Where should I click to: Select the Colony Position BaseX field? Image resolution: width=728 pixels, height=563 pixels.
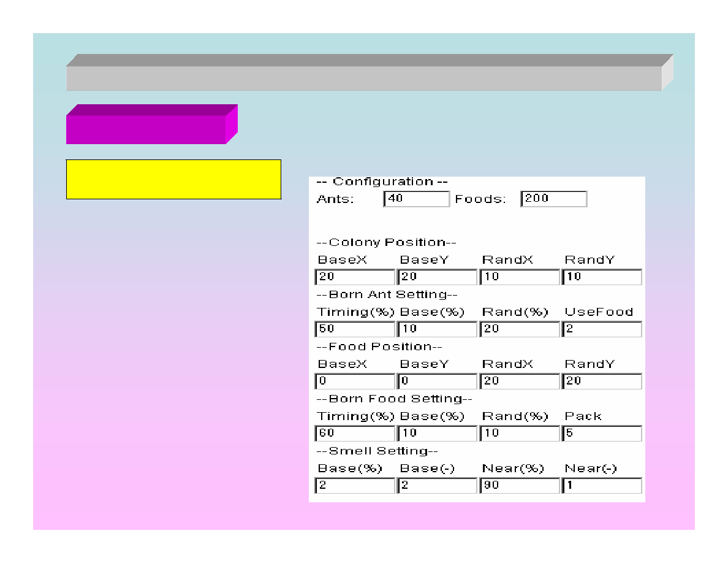point(355,277)
